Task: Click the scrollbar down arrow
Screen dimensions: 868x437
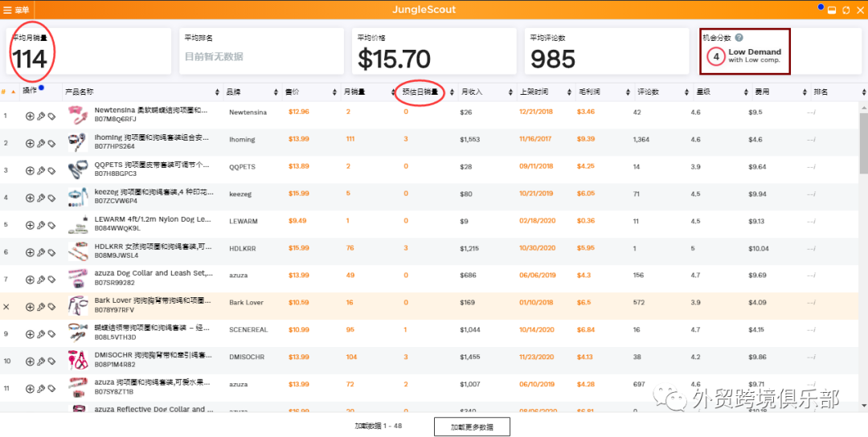Action: (x=863, y=406)
